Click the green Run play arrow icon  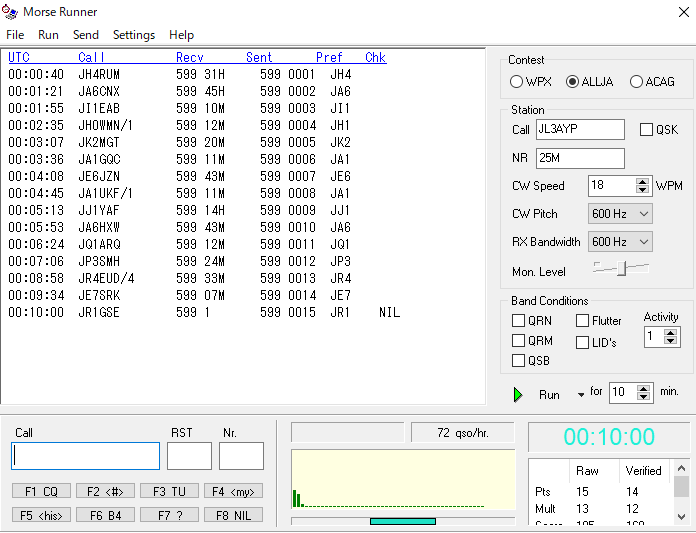518,395
